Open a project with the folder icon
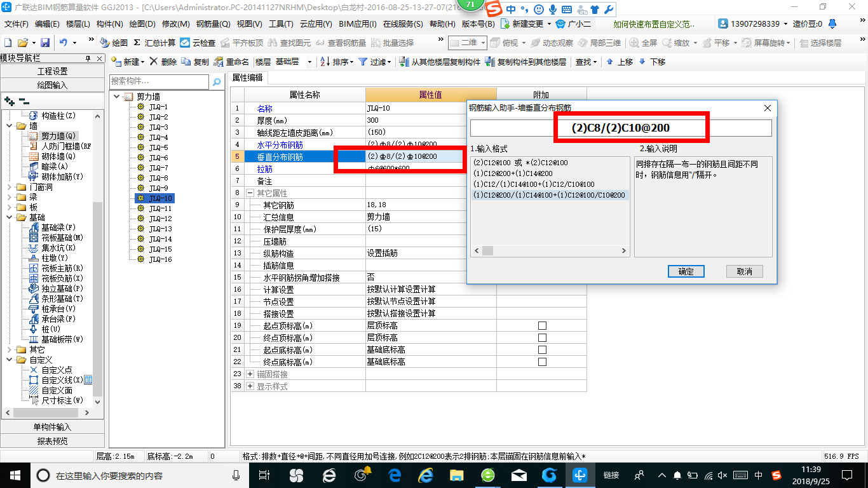 [x=22, y=43]
